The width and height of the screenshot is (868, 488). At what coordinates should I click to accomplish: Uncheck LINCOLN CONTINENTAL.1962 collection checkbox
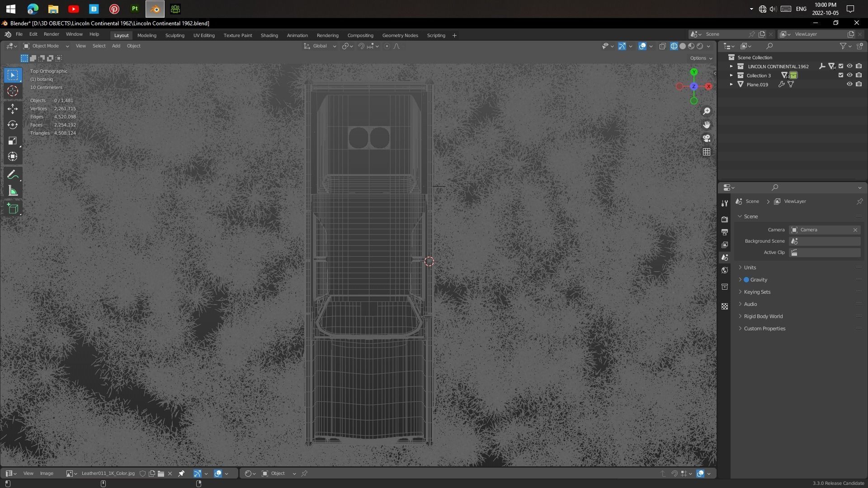pos(841,66)
